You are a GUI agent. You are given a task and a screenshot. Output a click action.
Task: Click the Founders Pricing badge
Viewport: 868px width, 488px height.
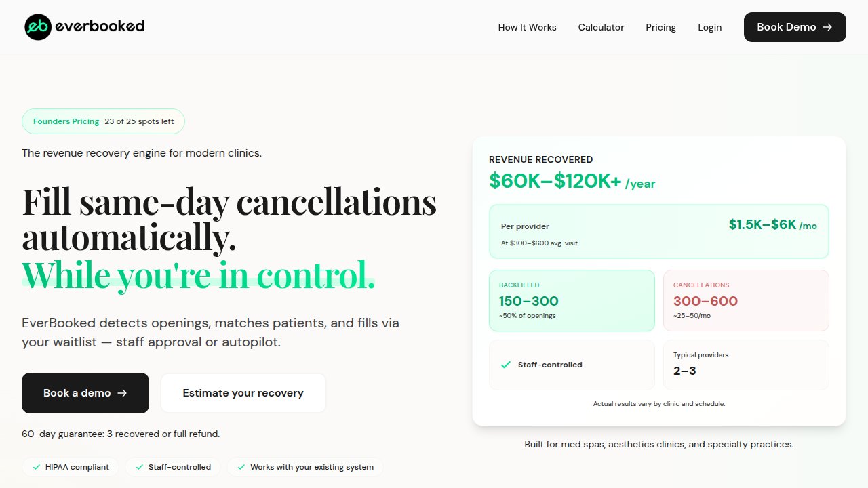pos(103,121)
